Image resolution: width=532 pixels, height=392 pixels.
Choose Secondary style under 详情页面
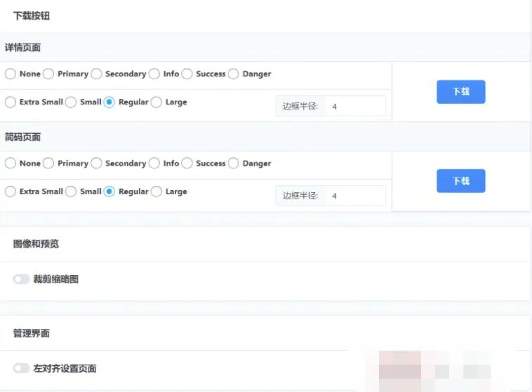point(96,74)
